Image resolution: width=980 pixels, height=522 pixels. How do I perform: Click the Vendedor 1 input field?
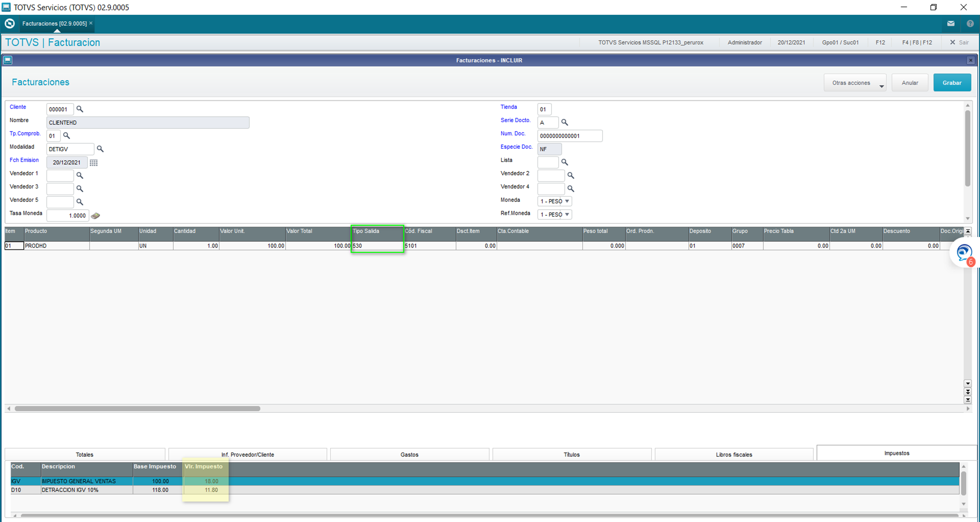coord(60,176)
